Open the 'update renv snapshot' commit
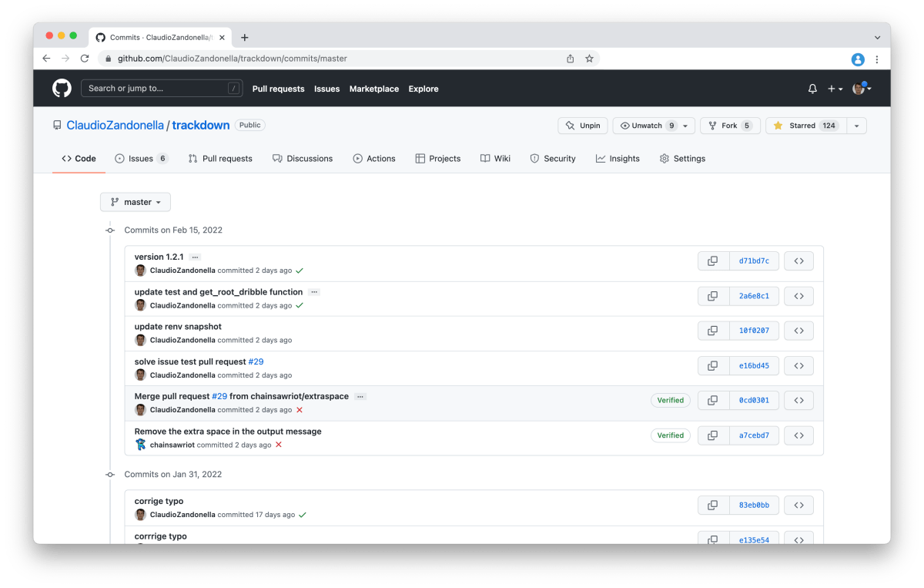Viewport: 924px width, 588px height. click(178, 327)
